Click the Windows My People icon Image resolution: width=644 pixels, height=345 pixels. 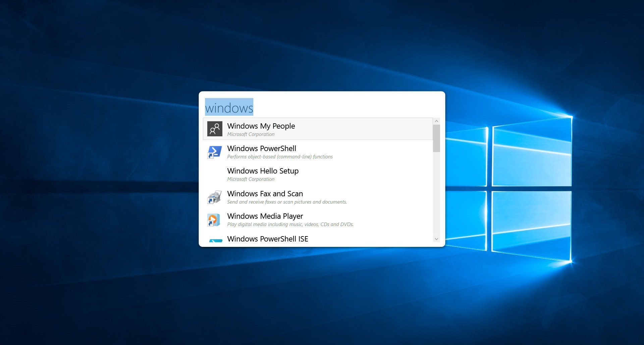pos(215,129)
